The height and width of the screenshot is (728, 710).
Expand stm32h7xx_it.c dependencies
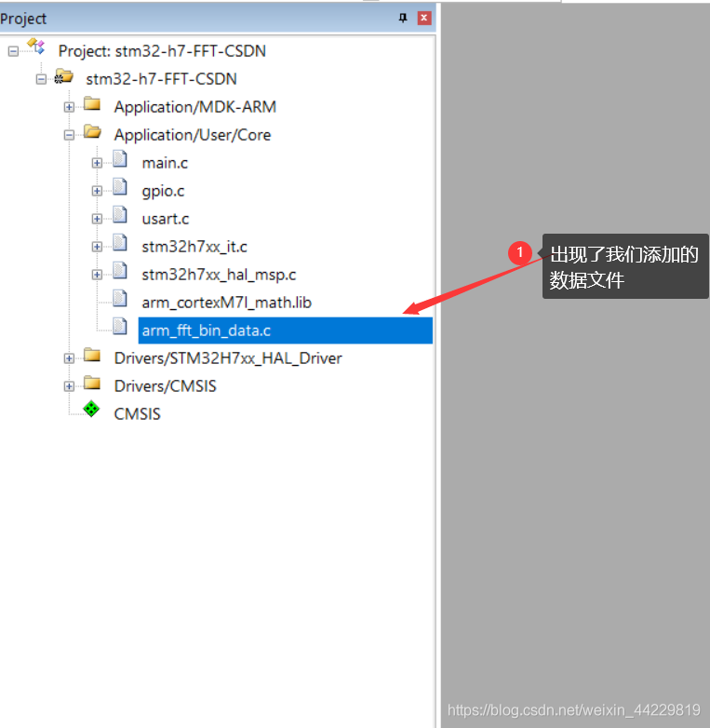(97, 247)
